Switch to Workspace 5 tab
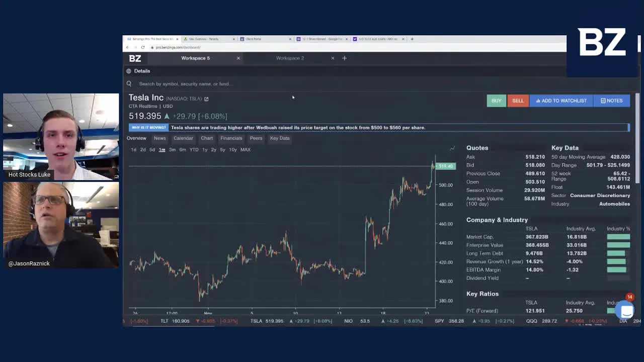Screen dimensions: 644x362 pyautogui.click(x=196, y=58)
